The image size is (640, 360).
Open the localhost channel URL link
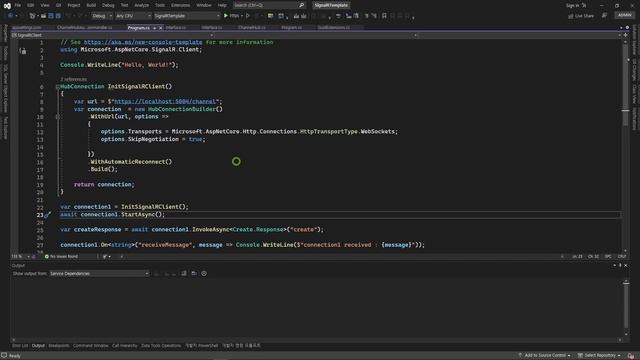coord(165,102)
